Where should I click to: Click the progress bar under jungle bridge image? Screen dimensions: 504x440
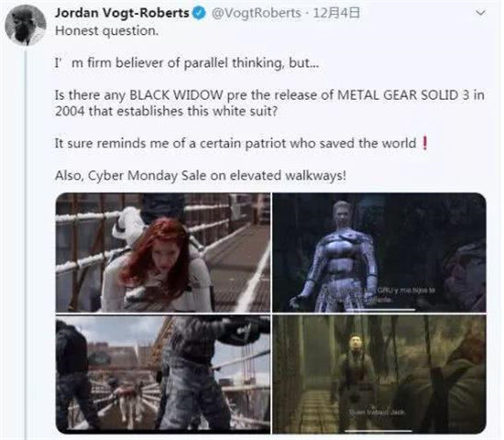[x=378, y=431]
